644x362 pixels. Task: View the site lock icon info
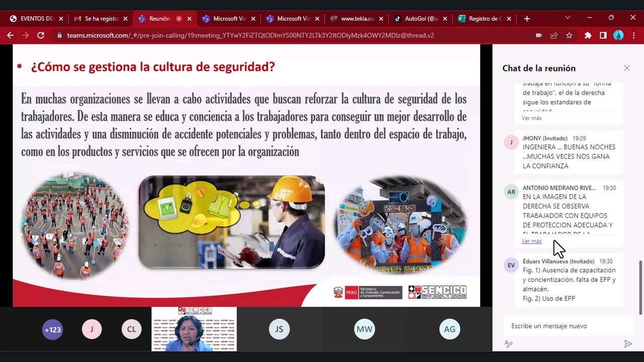pyautogui.click(x=59, y=35)
